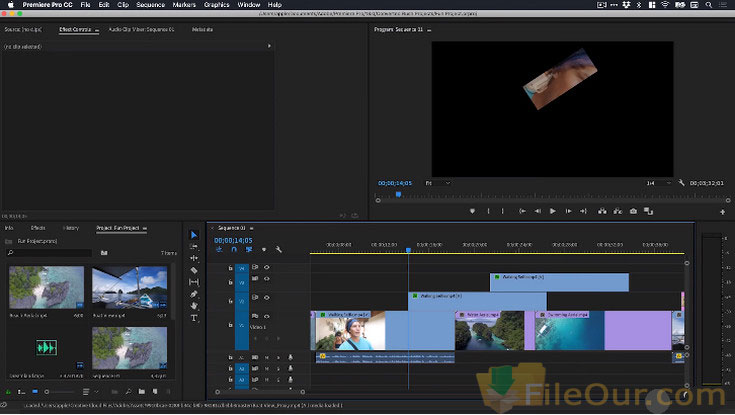Open macOS Spotlight search icon
Screen dimensions: 735x415
[709, 5]
